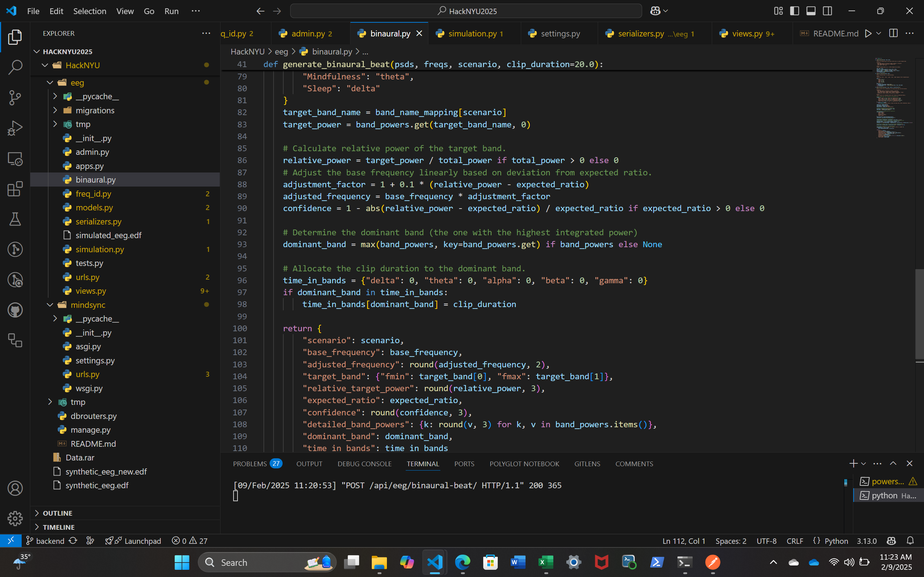Click the Split Editor Right icon
Image resolution: width=924 pixels, height=577 pixels.
coord(893,34)
